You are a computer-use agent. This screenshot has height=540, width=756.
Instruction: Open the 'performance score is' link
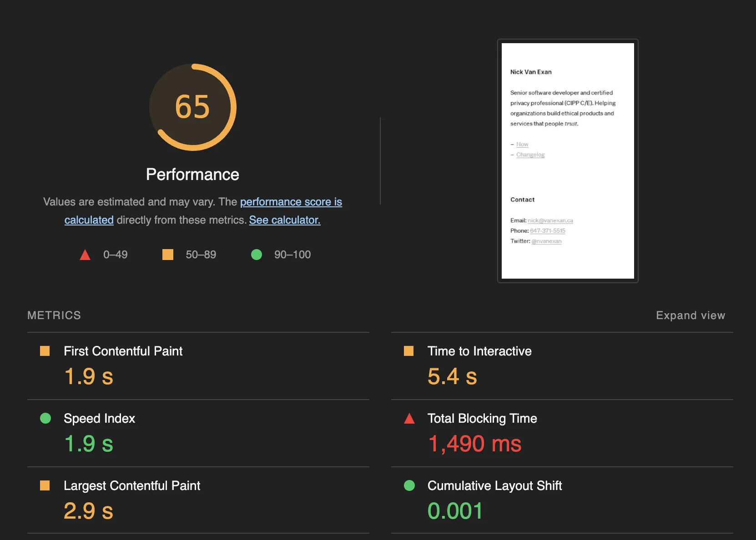pyautogui.click(x=291, y=202)
